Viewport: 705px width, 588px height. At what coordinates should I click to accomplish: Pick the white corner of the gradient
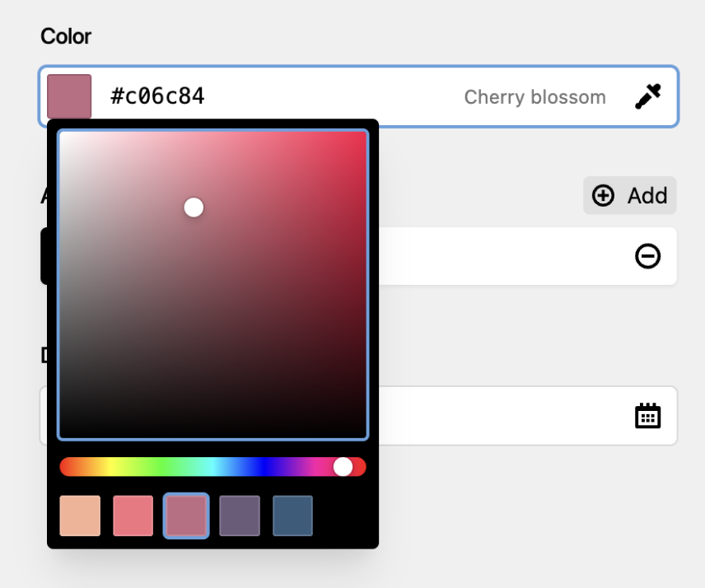(x=62, y=134)
